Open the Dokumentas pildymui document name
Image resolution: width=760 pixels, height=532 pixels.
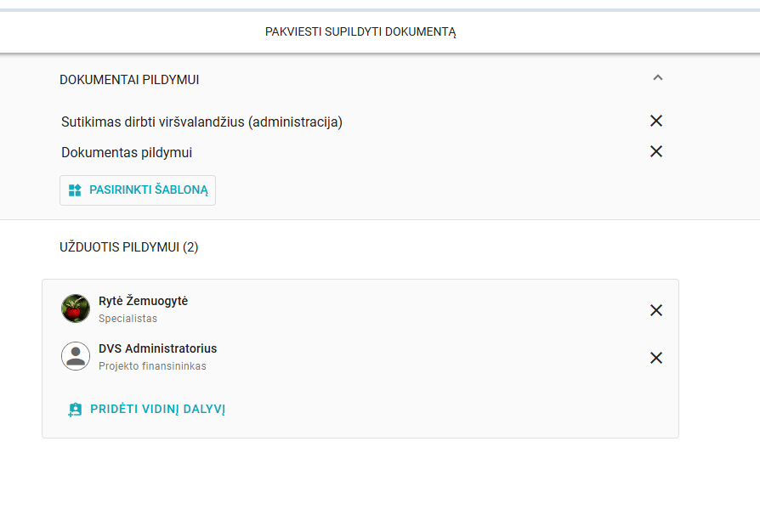127,153
